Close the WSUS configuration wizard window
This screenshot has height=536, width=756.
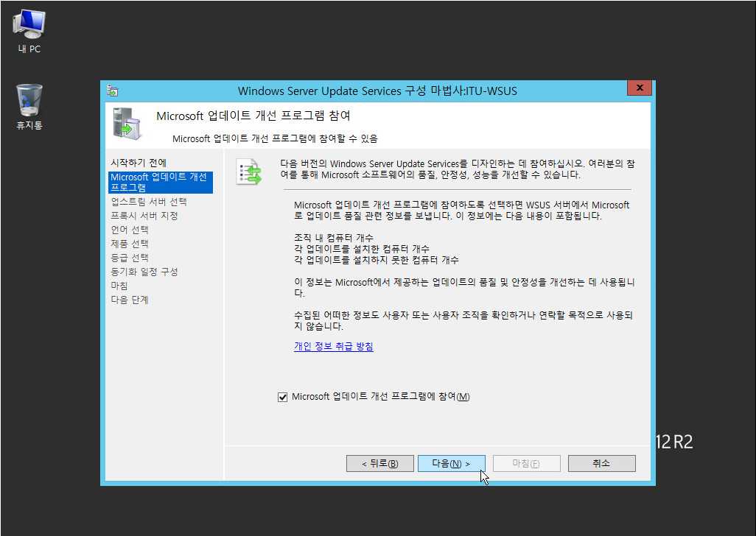639,88
